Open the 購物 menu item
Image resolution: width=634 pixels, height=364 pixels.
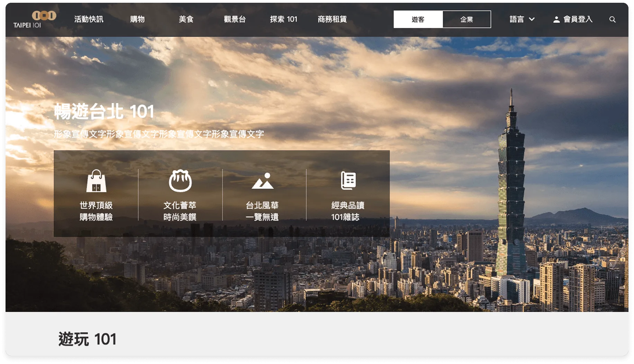137,19
